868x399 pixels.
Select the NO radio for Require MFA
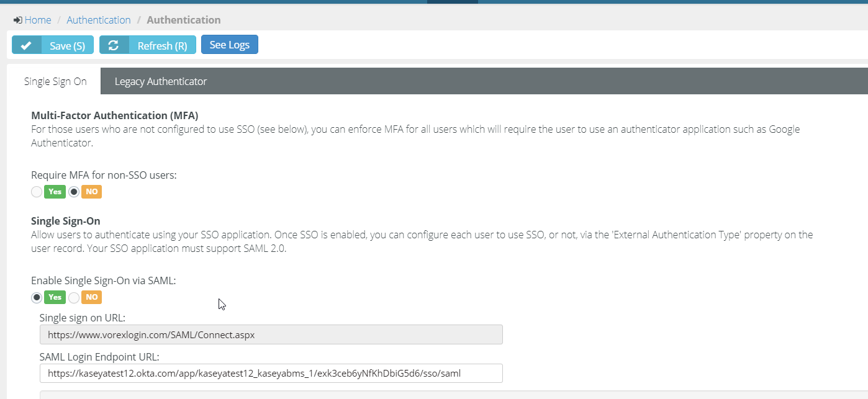point(74,192)
